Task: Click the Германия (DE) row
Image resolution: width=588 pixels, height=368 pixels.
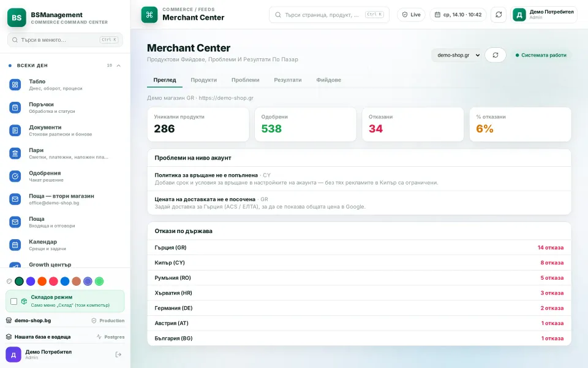Action: (x=360, y=308)
